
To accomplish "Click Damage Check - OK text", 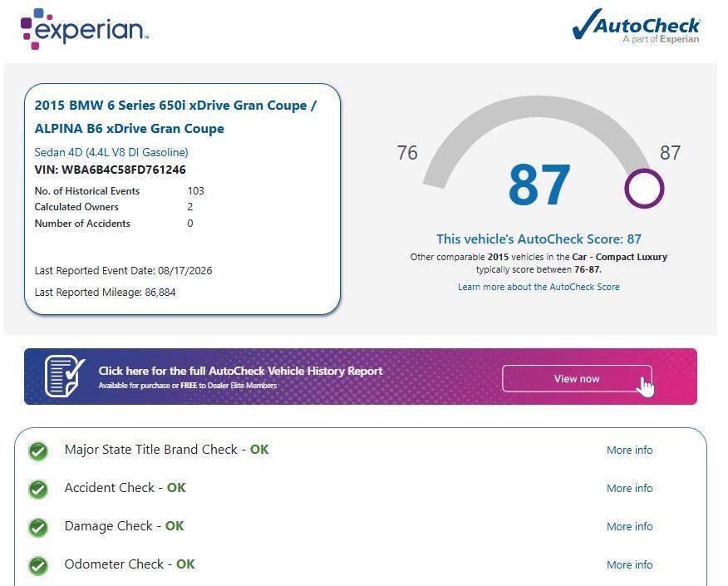I will [125, 526].
